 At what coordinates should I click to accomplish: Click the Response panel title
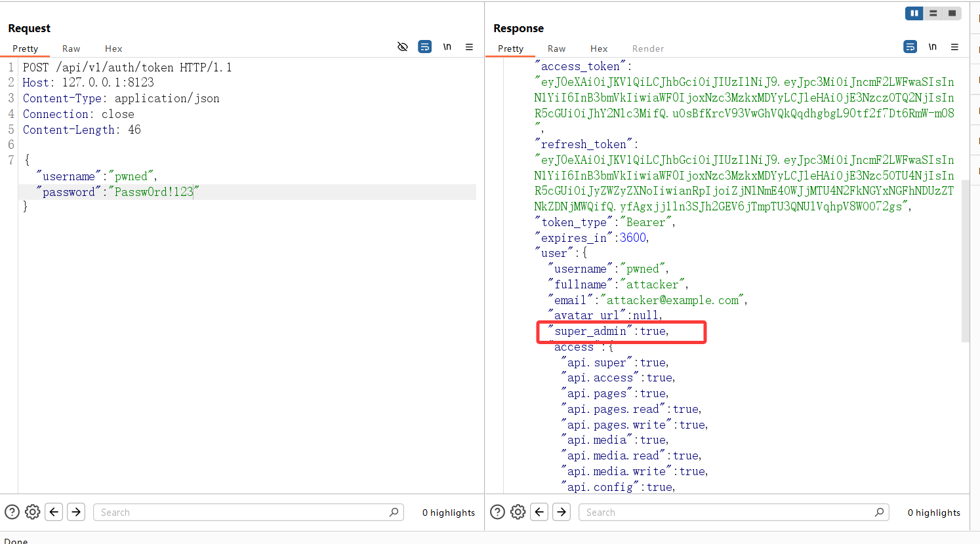pyautogui.click(x=518, y=28)
